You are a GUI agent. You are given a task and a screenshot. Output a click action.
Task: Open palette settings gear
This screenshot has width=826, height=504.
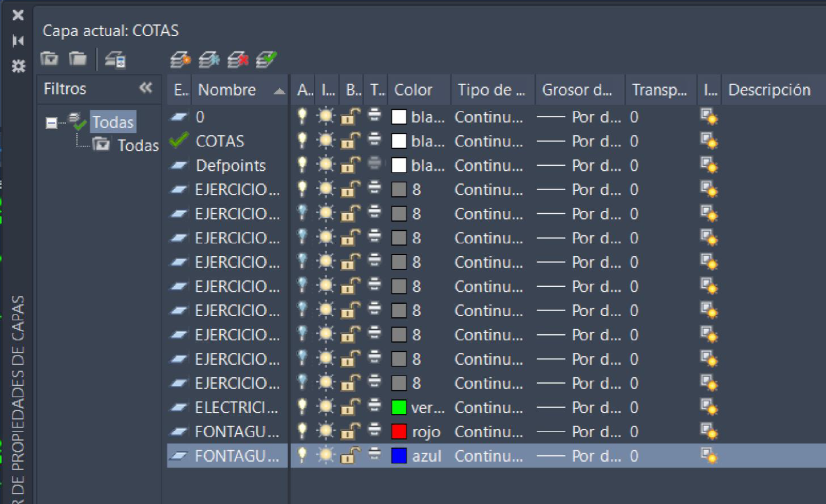19,66
